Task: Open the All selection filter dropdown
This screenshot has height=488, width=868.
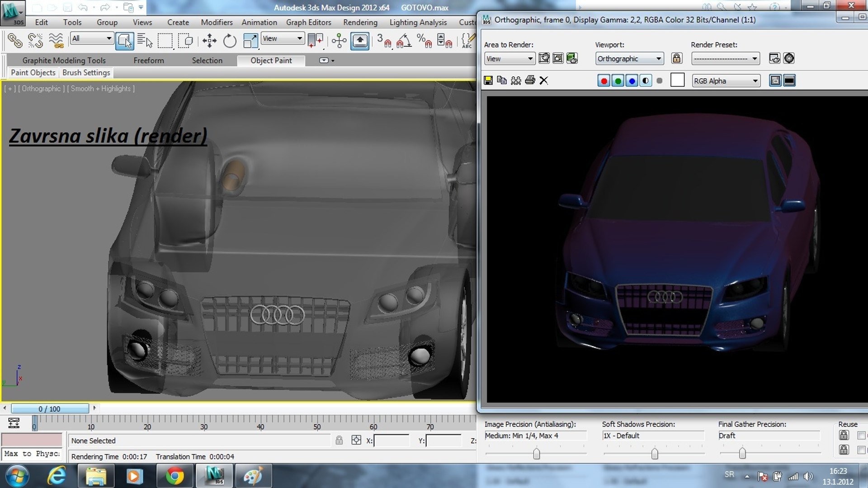Action: click(92, 38)
